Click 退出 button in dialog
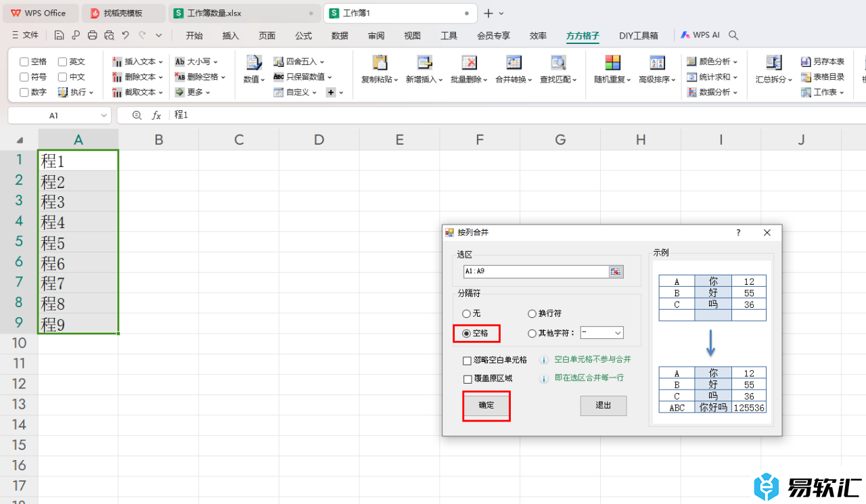 (603, 405)
